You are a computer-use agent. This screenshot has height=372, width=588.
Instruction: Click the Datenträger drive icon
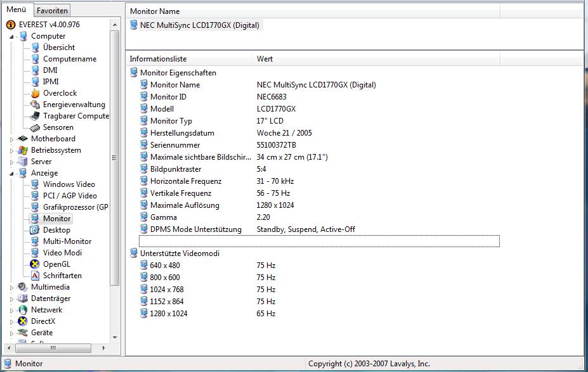23,298
